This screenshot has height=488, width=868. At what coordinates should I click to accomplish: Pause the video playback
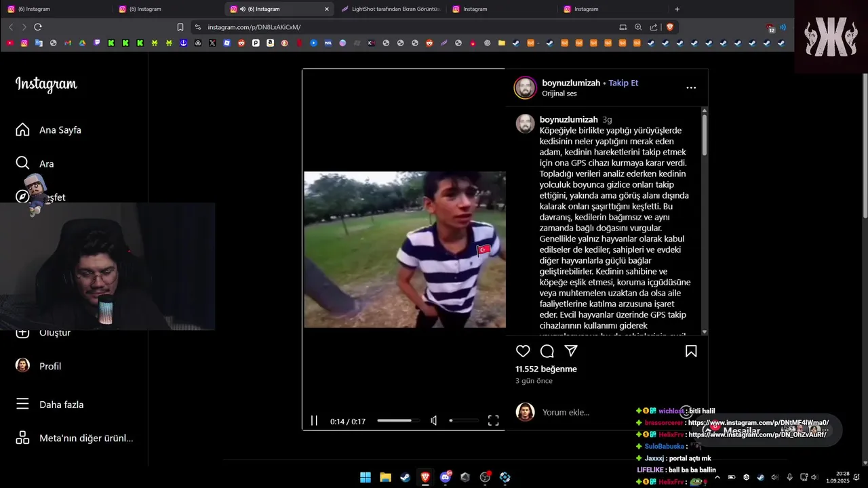[x=314, y=421]
